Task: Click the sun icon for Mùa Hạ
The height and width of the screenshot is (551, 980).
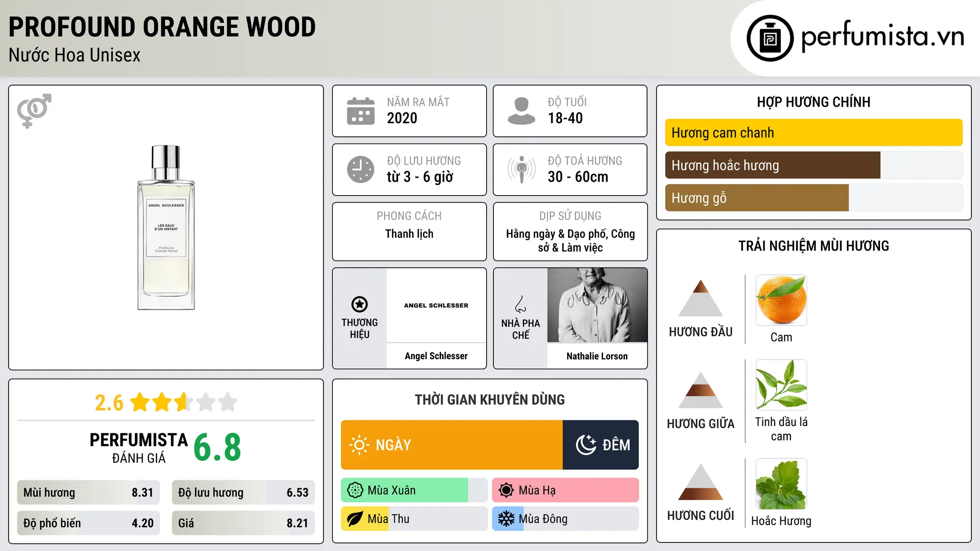Action: (506, 490)
